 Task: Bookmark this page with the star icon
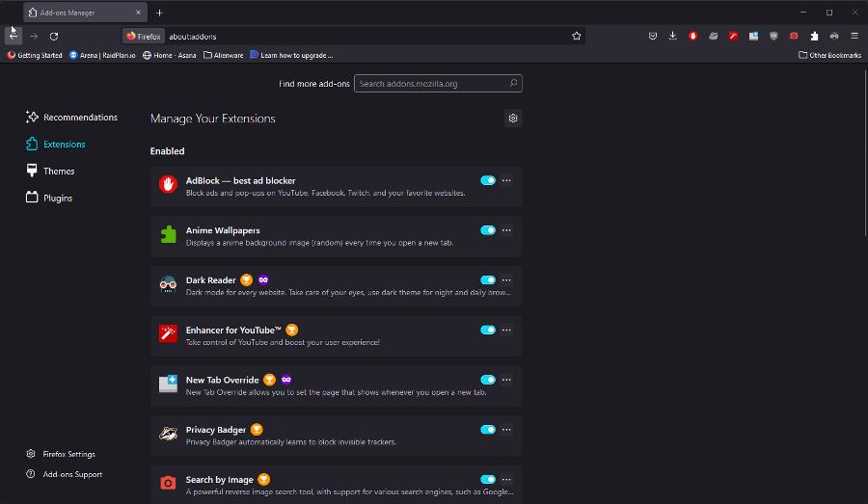click(x=577, y=36)
